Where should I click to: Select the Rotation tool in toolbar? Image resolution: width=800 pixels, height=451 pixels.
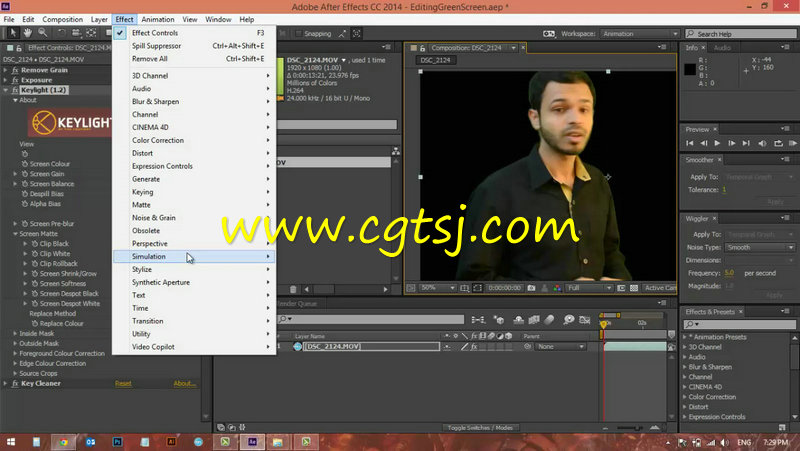point(61,33)
